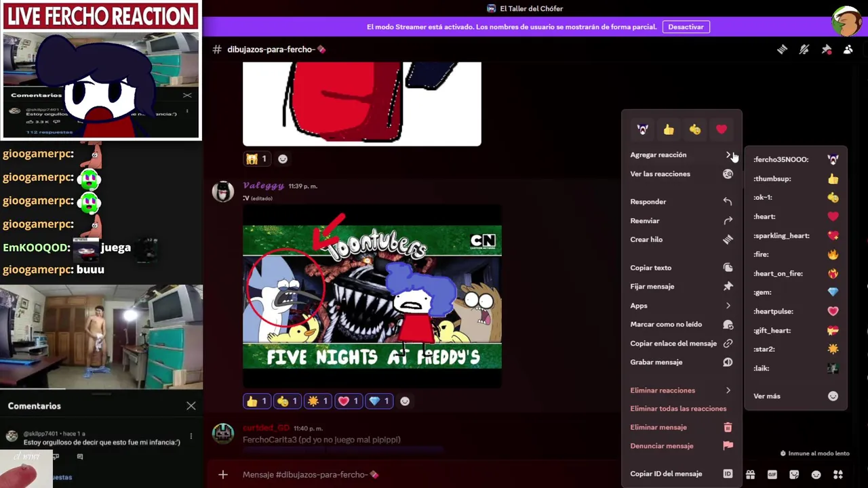Select Crear hilo
Screen dimensions: 868x488
pyautogui.click(x=682, y=239)
